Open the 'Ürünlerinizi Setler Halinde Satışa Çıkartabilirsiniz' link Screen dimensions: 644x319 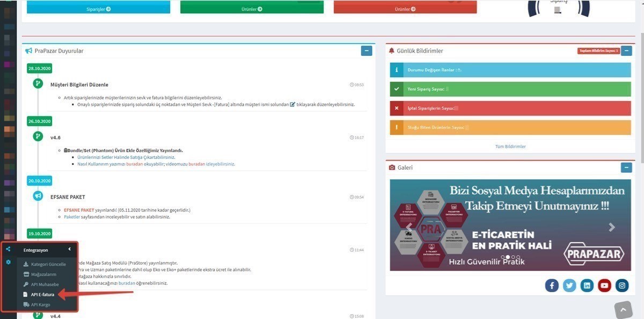126,157
